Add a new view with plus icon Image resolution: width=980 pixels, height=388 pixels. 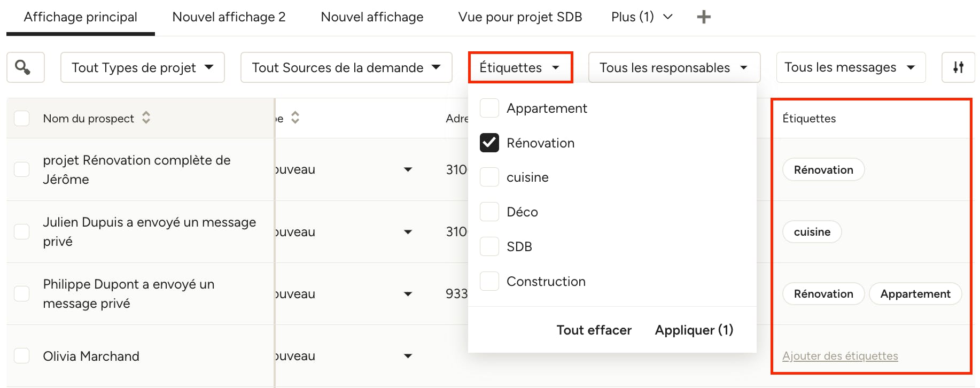(x=704, y=17)
